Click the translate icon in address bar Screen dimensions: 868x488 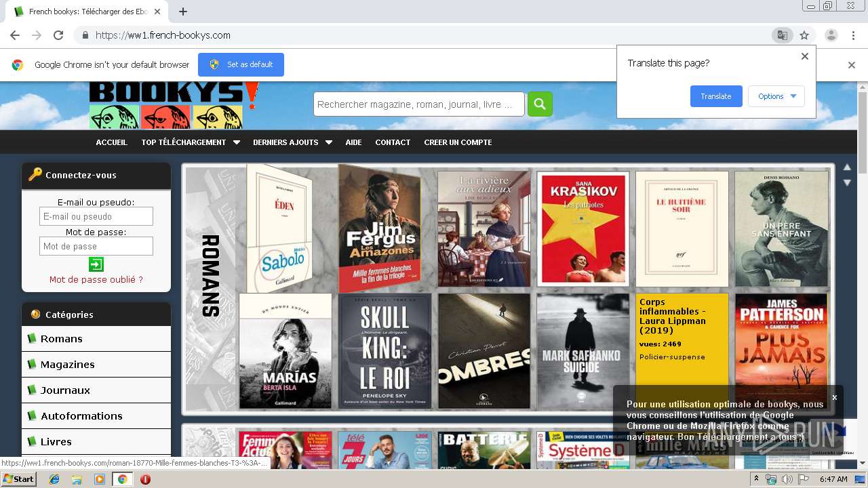(783, 35)
